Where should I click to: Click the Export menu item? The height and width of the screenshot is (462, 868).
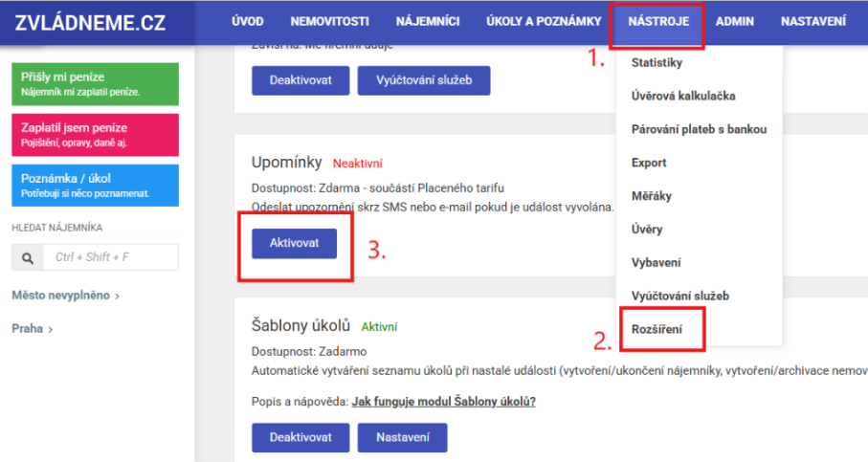click(x=649, y=163)
